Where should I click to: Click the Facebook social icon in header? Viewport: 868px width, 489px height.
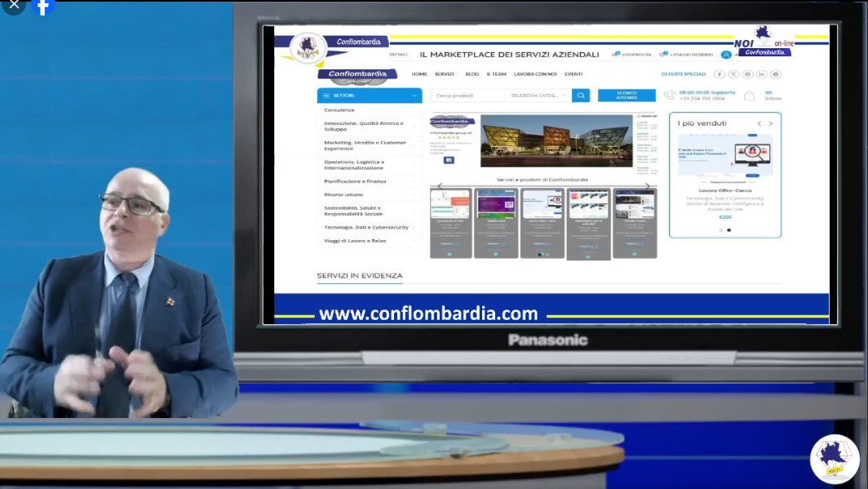pos(719,74)
